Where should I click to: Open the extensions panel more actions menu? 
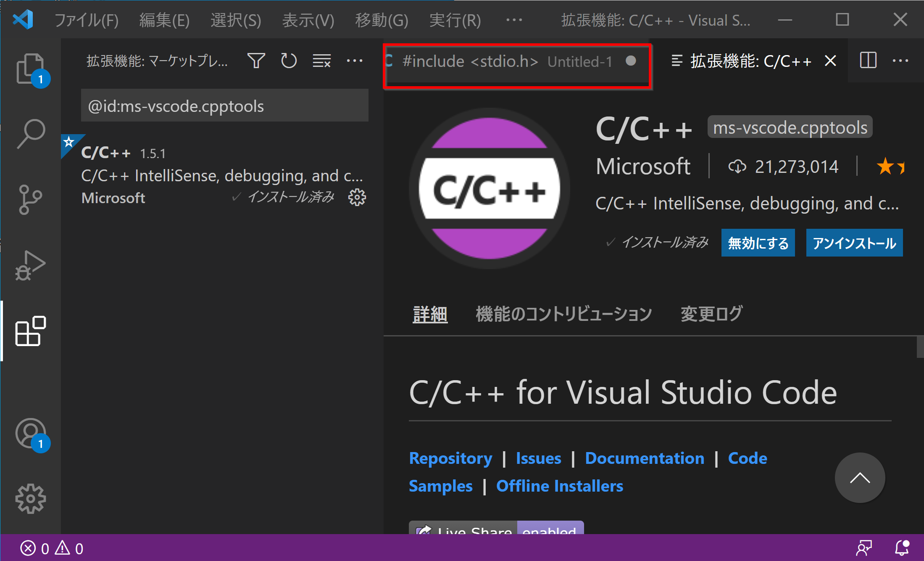(x=355, y=61)
